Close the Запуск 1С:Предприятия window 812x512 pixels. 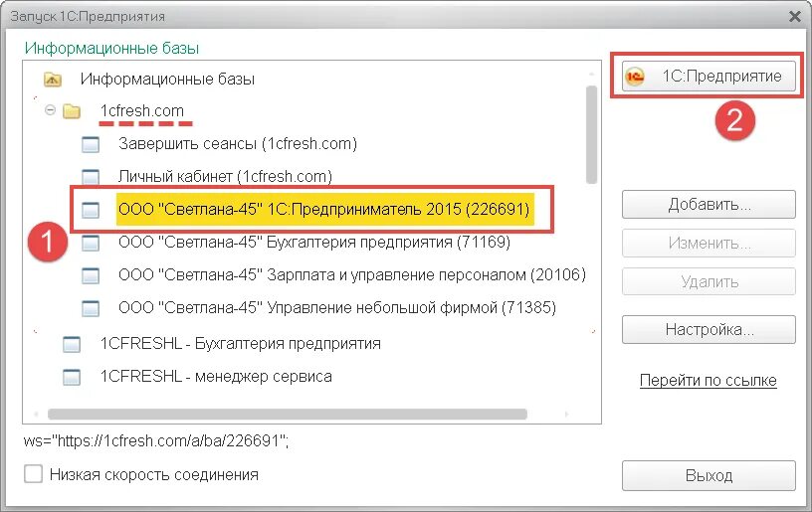(795, 17)
